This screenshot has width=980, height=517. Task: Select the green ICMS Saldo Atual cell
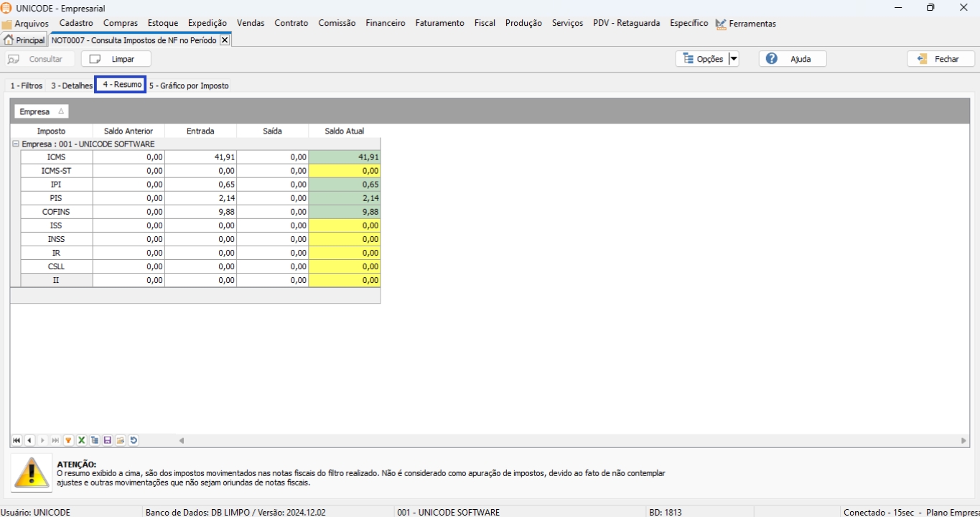(345, 157)
